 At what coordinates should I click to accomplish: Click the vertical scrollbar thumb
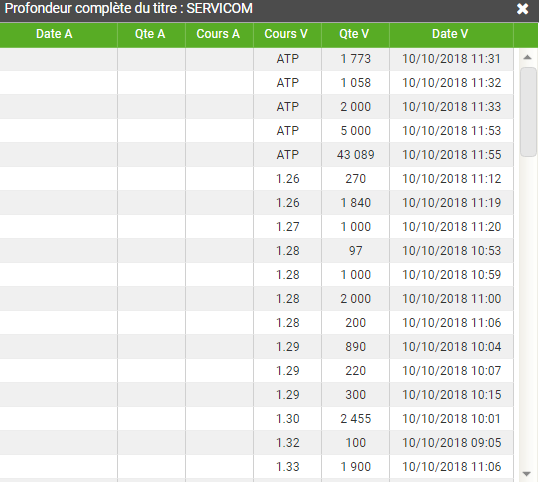(x=528, y=112)
